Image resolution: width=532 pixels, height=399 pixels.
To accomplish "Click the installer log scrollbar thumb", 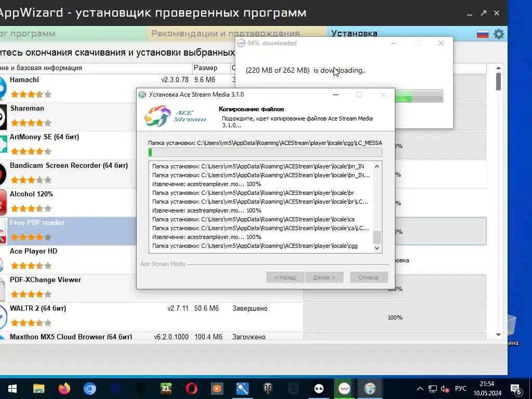I will point(377,237).
